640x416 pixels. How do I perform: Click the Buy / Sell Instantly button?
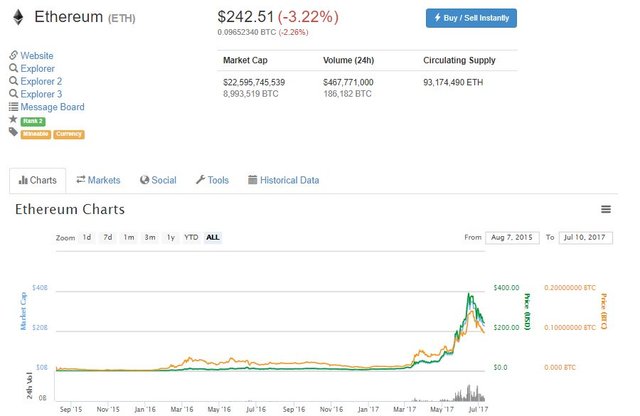471,18
